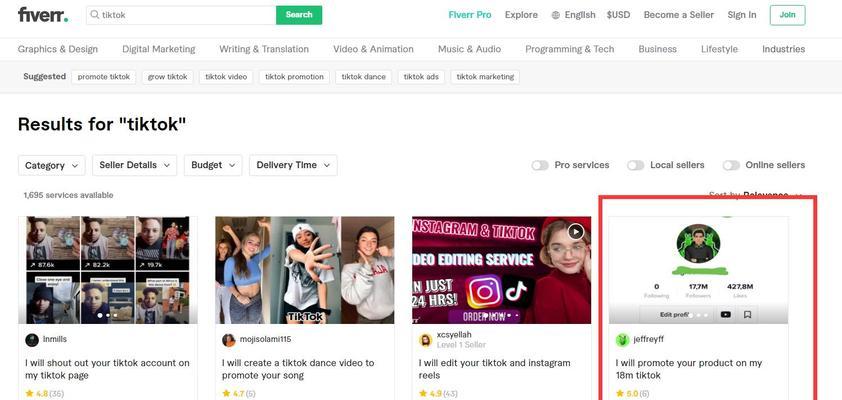
Task: Click seller name xcsyellah
Action: pos(454,334)
